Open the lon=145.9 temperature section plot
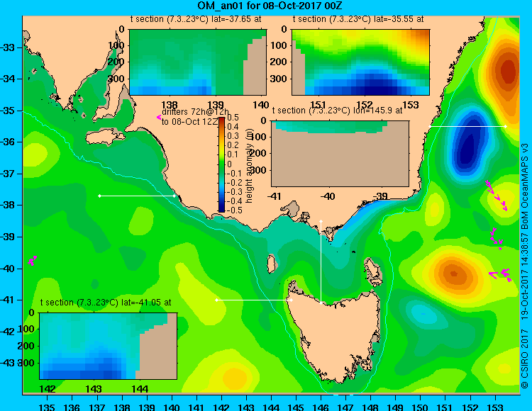The height and width of the screenshot is (411, 532). 340,154
